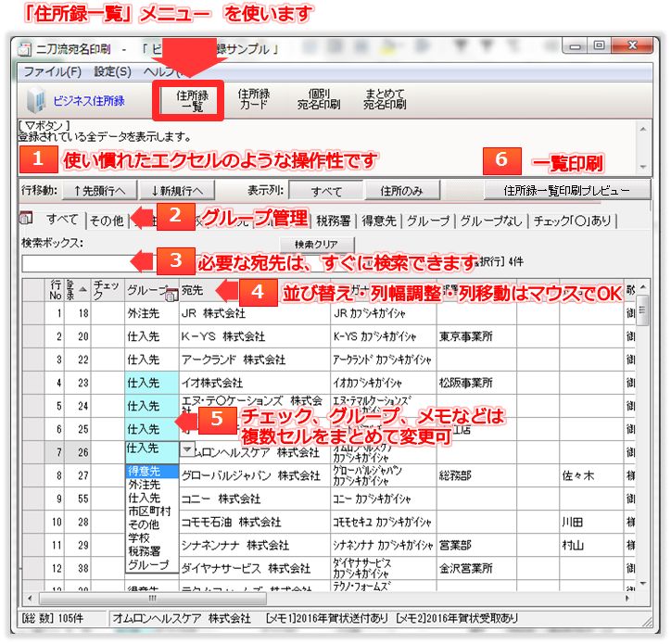The height and width of the screenshot is (644, 671).
Task: Choose 学校 in the group dropdown list
Action: 152,537
